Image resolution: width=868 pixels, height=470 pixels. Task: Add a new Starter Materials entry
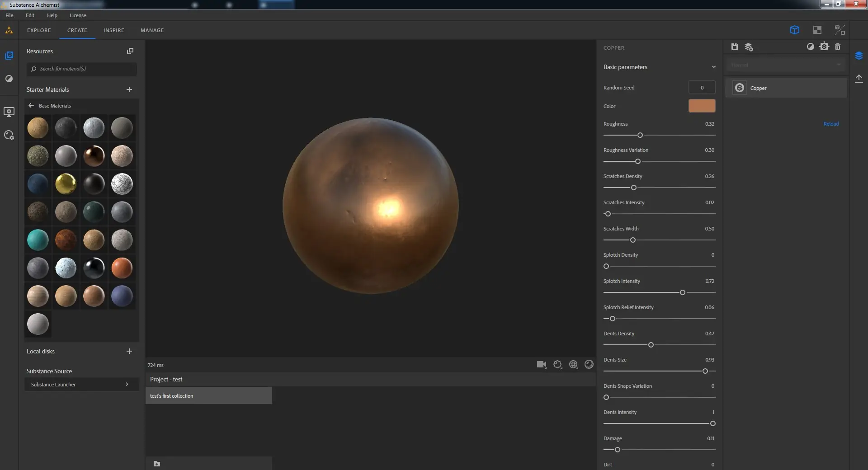[x=129, y=89]
